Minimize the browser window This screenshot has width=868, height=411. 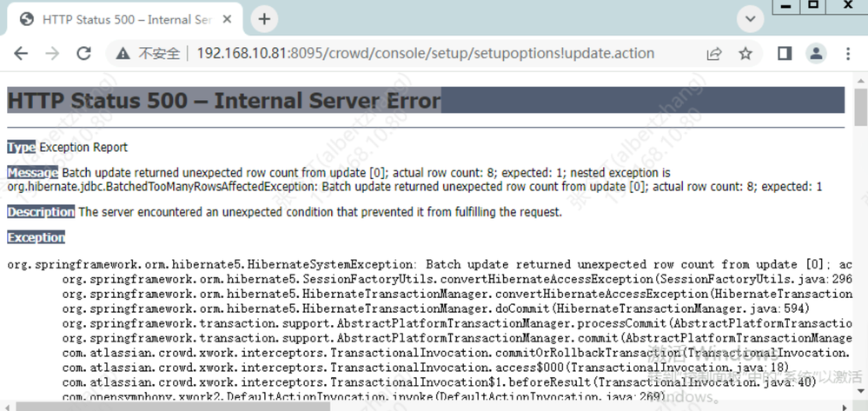click(786, 5)
